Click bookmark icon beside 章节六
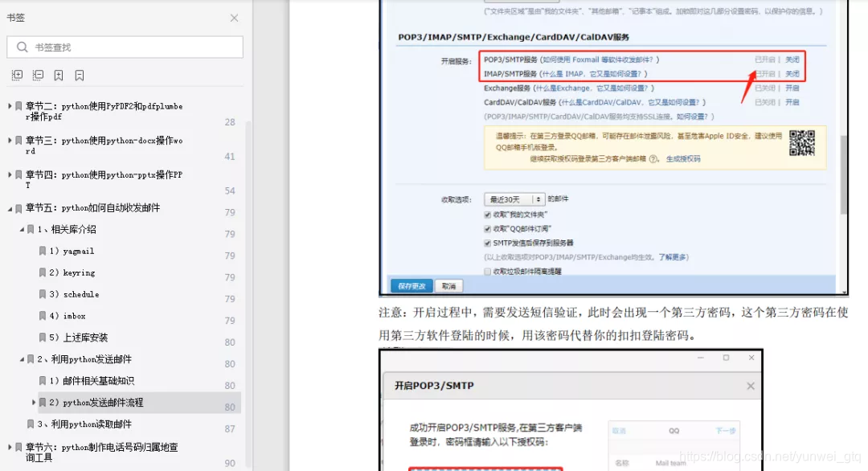Viewport: 868px width, 471px height. [x=18, y=447]
